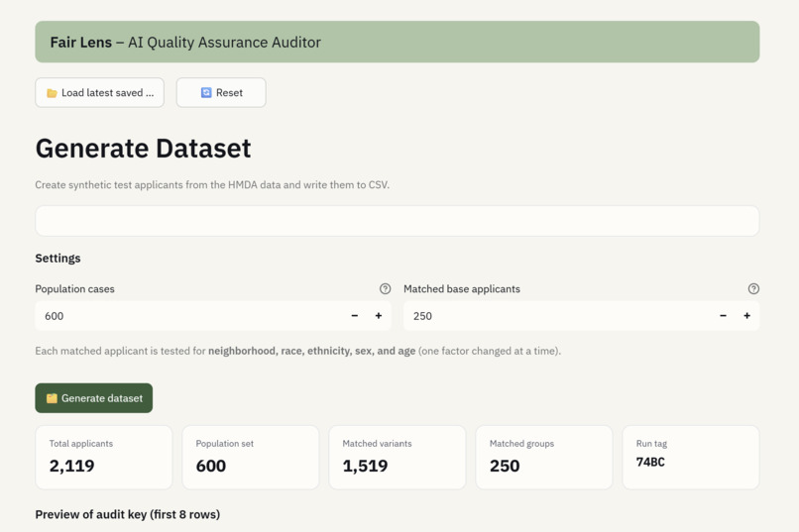Select the Run tag value 74BC
799x532 pixels.
(650, 462)
